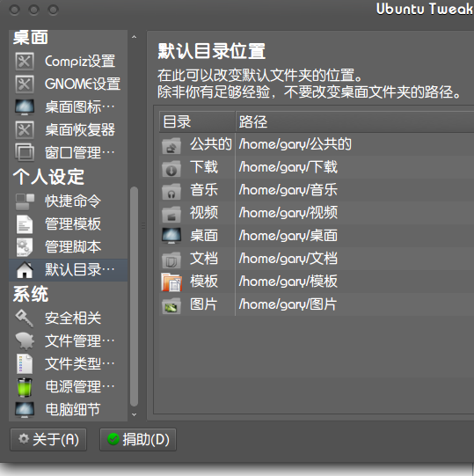Select path /home/gary/图片
The height and width of the screenshot is (476, 474).
coord(288,304)
